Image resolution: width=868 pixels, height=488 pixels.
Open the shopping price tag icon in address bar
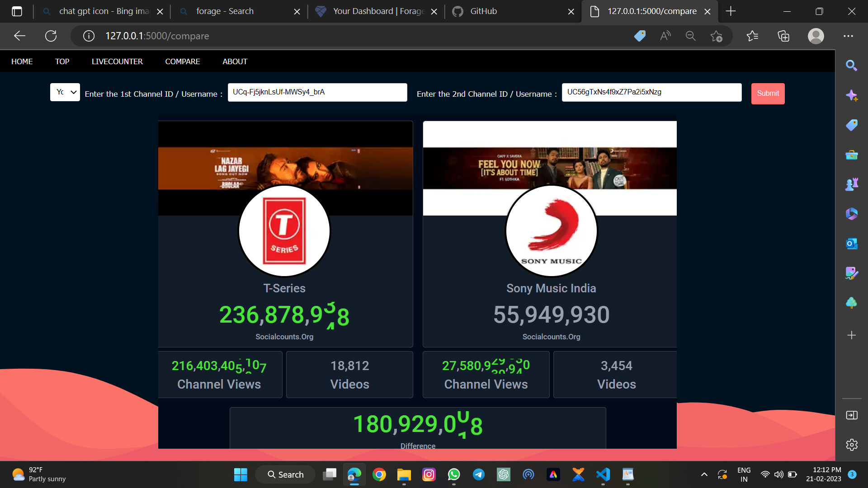coord(640,36)
